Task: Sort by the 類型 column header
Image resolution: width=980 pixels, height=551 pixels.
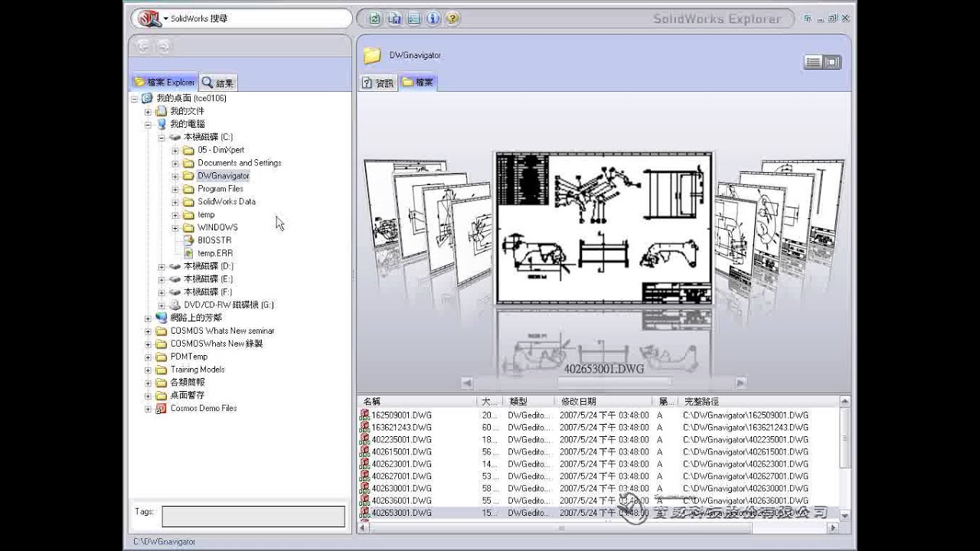Action: tap(529, 401)
